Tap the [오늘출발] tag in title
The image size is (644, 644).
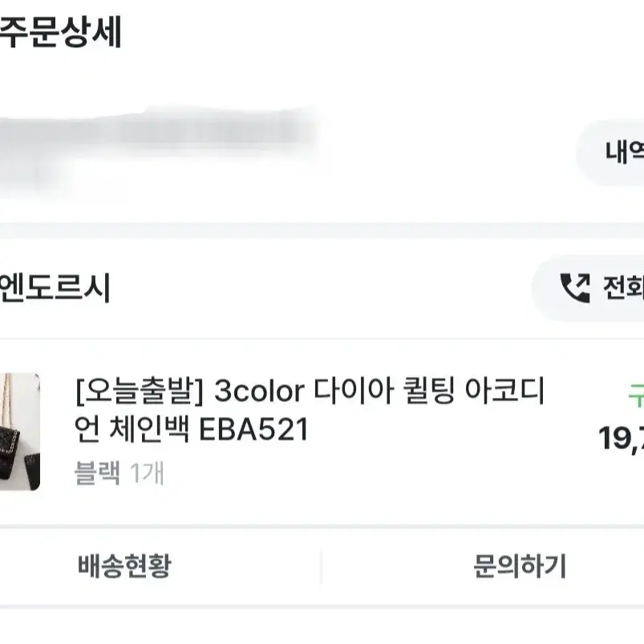[x=140, y=391]
